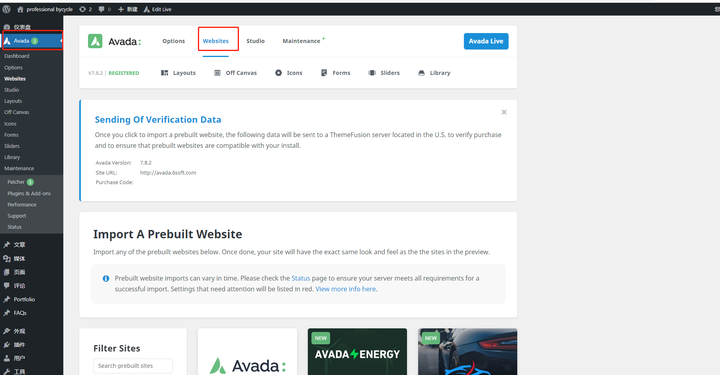Click Edit Live in admin bar
The image size is (720, 375).
pos(158,9)
